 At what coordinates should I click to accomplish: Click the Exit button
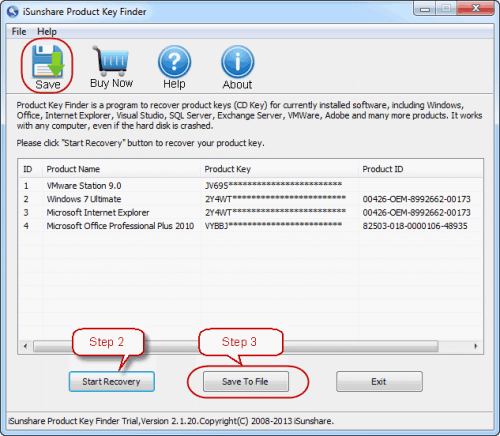coord(379,382)
